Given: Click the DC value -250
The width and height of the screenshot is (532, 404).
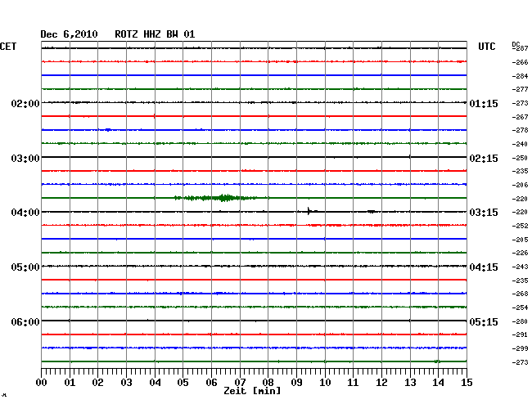Looking at the screenshot, I should tap(520, 158).
